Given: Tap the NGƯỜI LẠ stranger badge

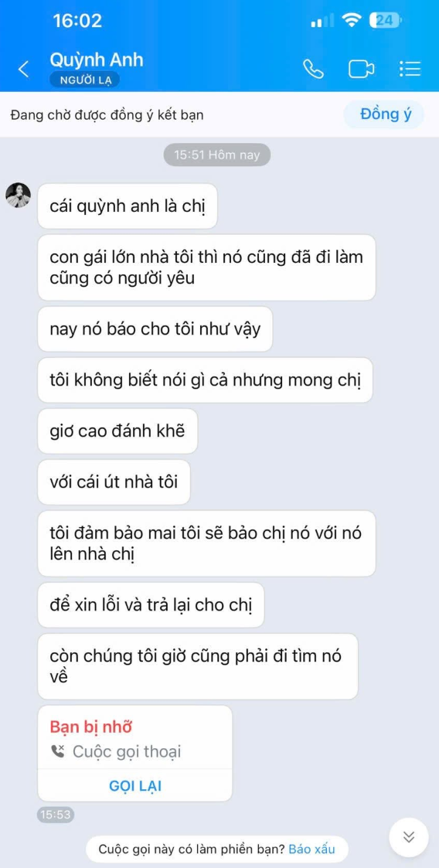Looking at the screenshot, I should [85, 80].
